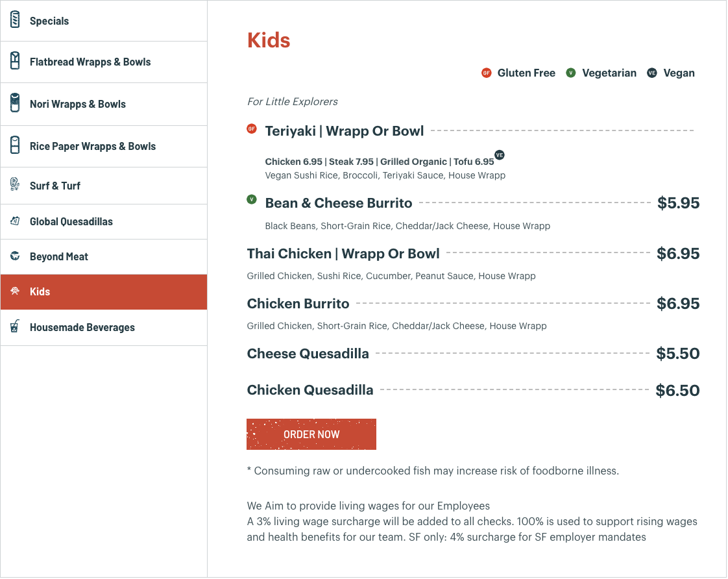Click the Vegetarian legend badge
Screen dimensions: 728x579
coord(571,73)
